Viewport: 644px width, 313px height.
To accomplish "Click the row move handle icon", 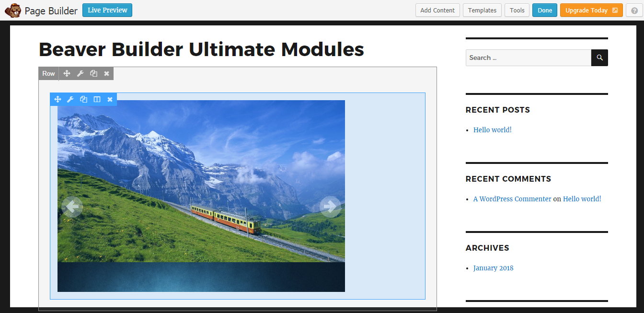I will (67, 73).
